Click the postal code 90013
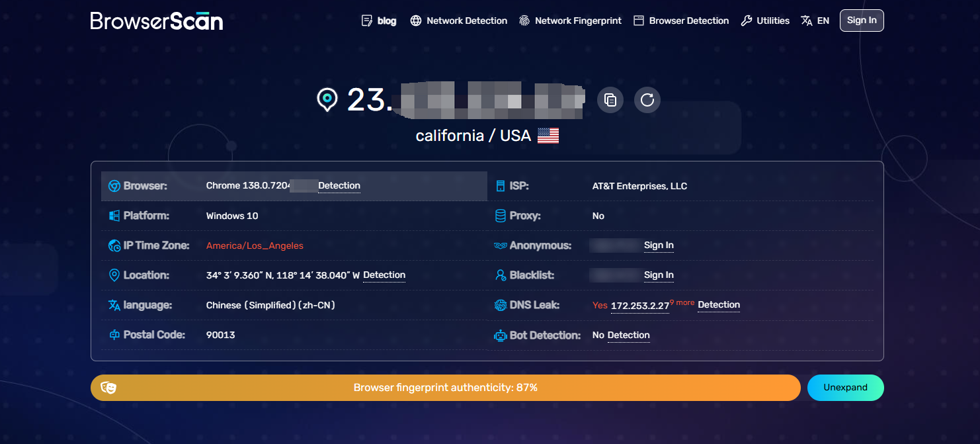The height and width of the screenshot is (444, 980). [221, 335]
